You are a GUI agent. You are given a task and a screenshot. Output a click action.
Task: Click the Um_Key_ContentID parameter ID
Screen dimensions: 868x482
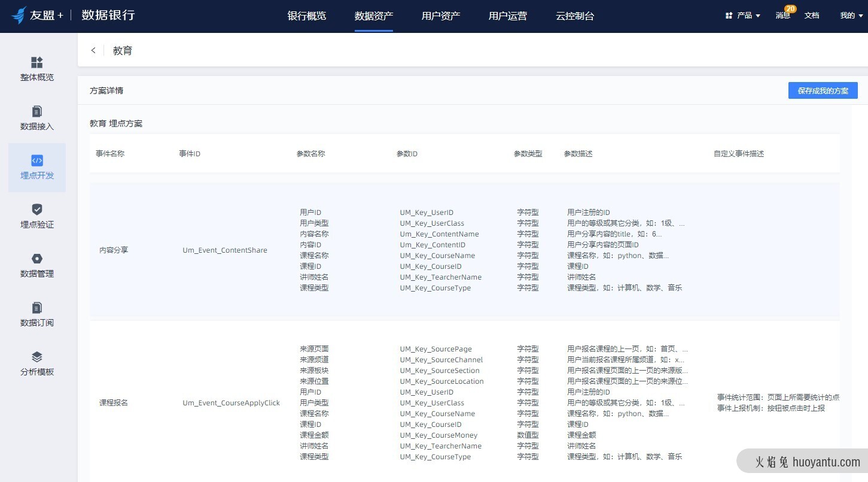(x=433, y=245)
